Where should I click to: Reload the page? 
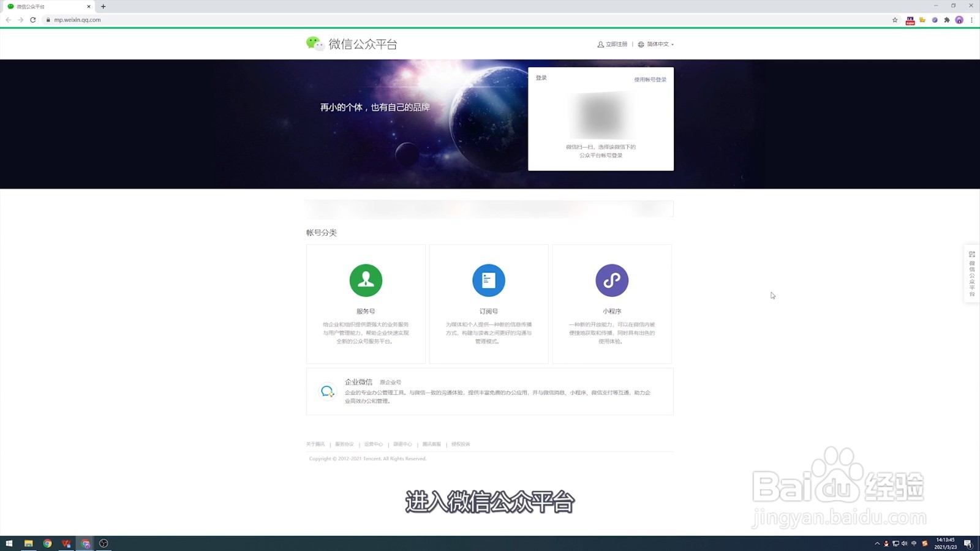click(33, 20)
